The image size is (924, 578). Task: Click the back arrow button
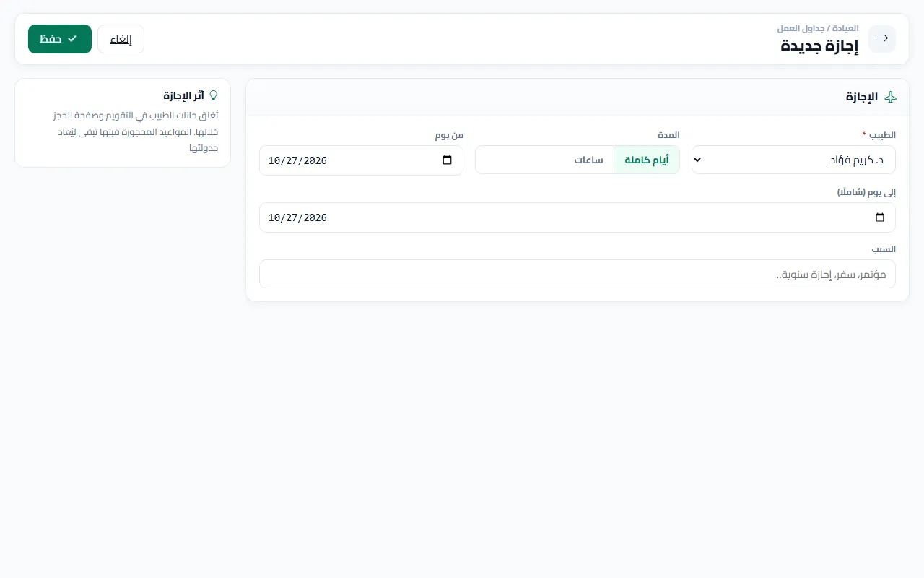pyautogui.click(x=881, y=39)
